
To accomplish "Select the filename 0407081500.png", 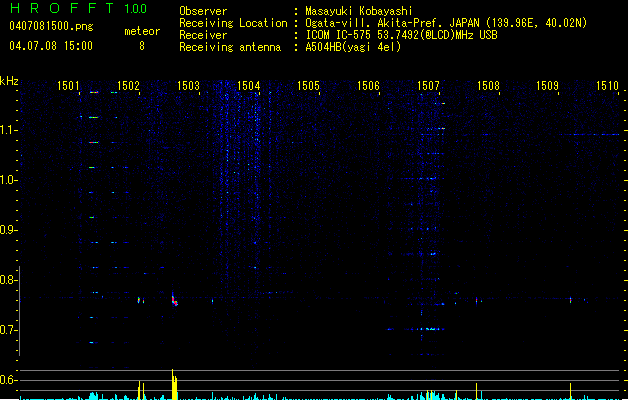I will click(x=51, y=26).
